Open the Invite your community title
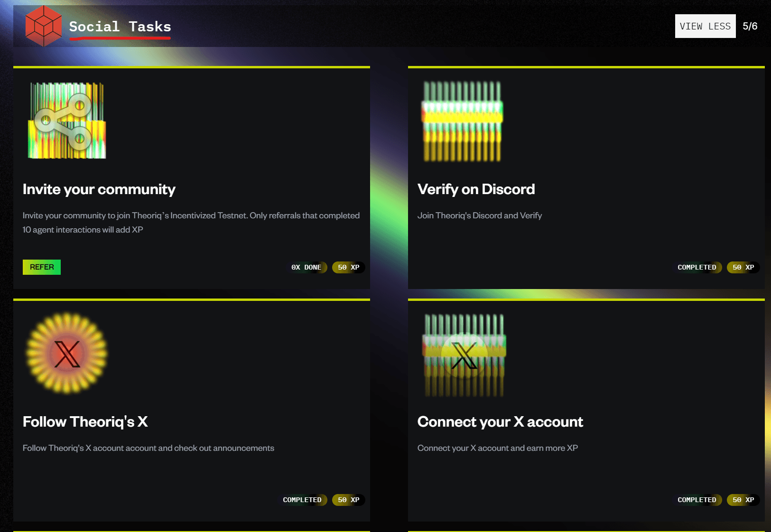The width and height of the screenshot is (771, 532). tap(99, 189)
